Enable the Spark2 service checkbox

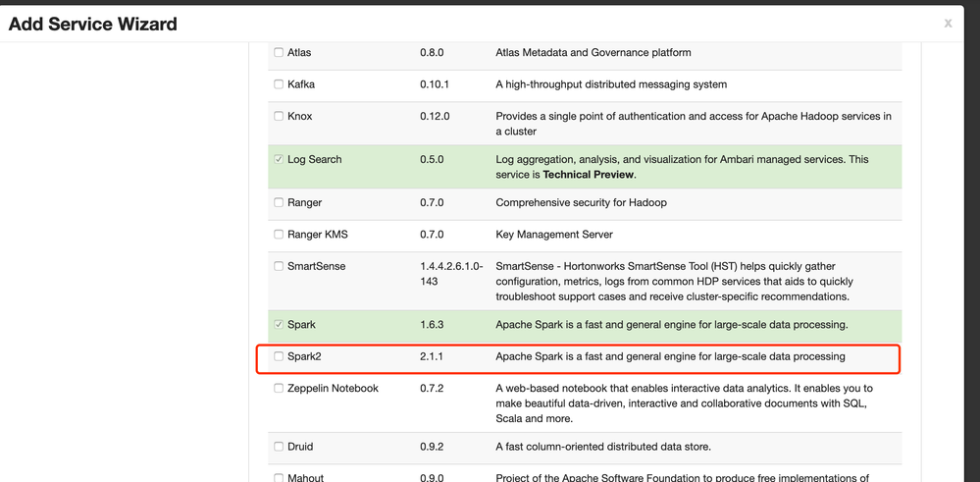279,356
